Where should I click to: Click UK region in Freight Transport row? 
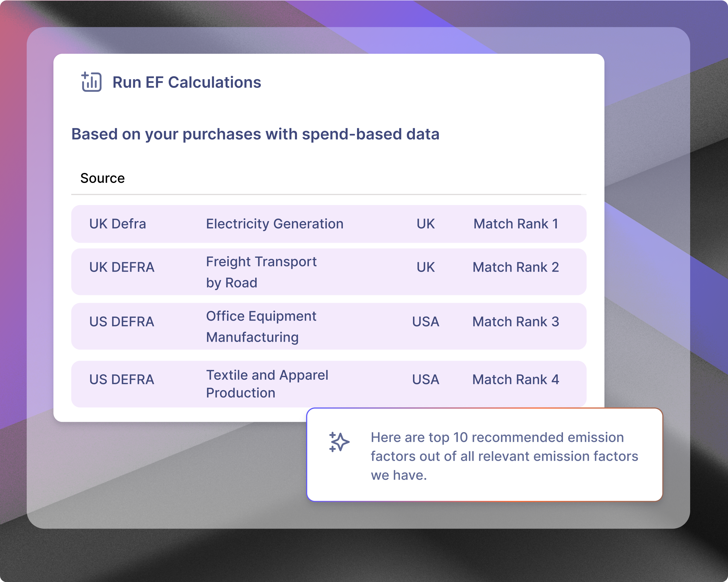[x=426, y=267]
